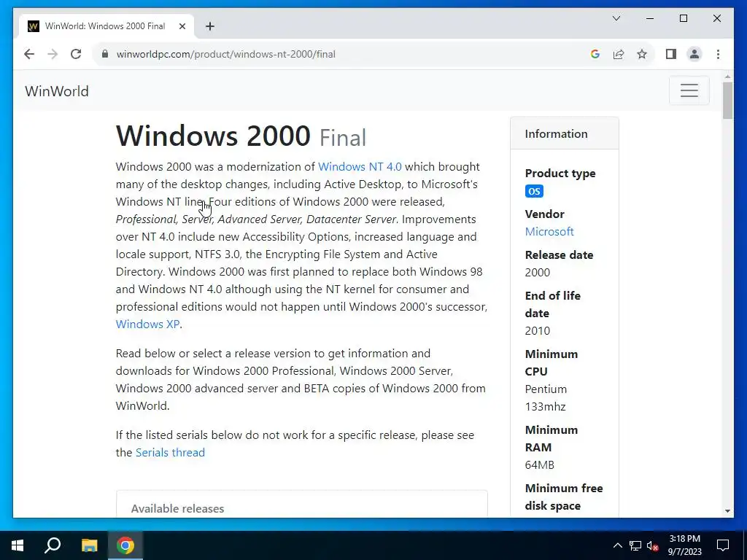The height and width of the screenshot is (560, 747).
Task: Open the Serials thread link
Action: click(x=170, y=452)
